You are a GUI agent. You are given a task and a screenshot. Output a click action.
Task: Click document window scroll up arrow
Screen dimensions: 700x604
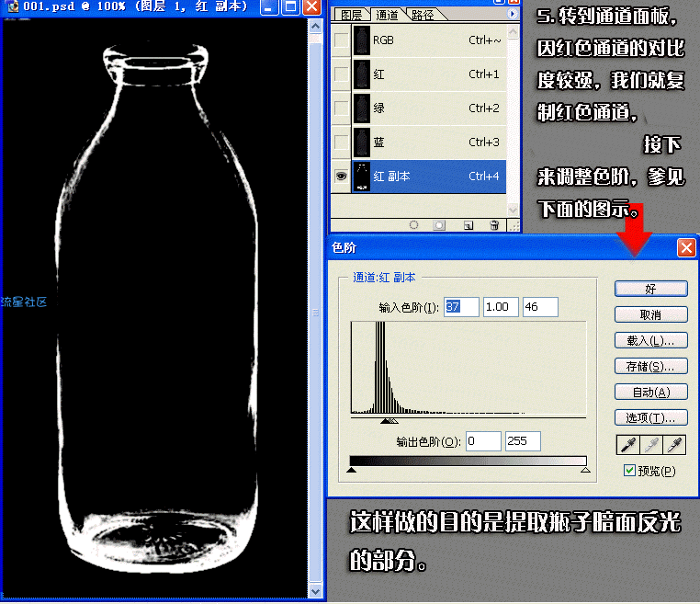pos(315,27)
